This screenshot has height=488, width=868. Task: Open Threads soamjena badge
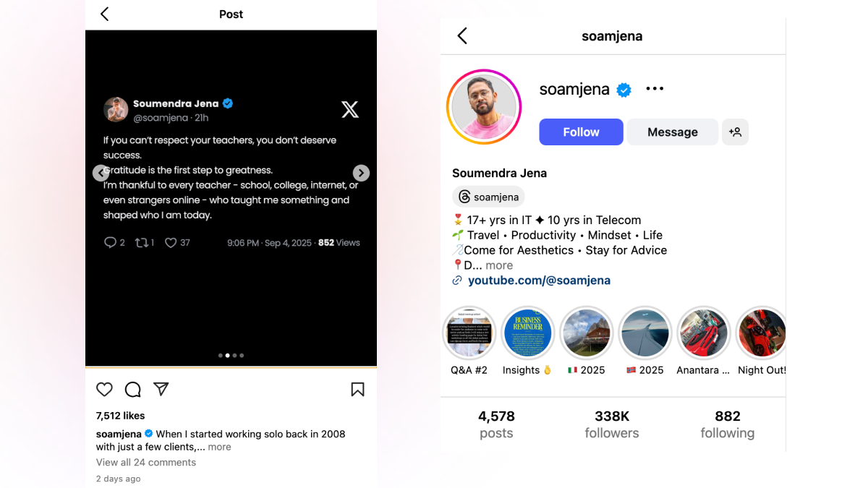coord(489,197)
